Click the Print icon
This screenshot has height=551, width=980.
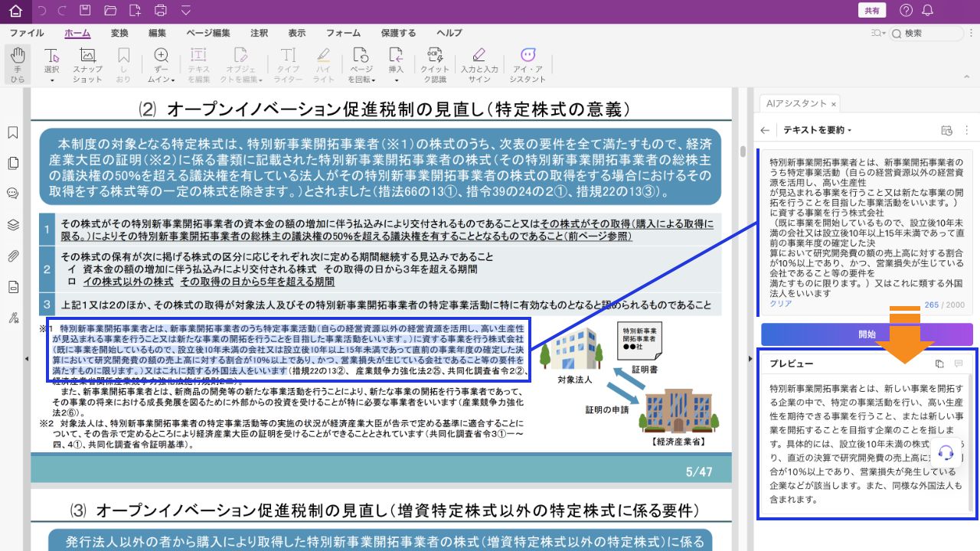click(160, 11)
